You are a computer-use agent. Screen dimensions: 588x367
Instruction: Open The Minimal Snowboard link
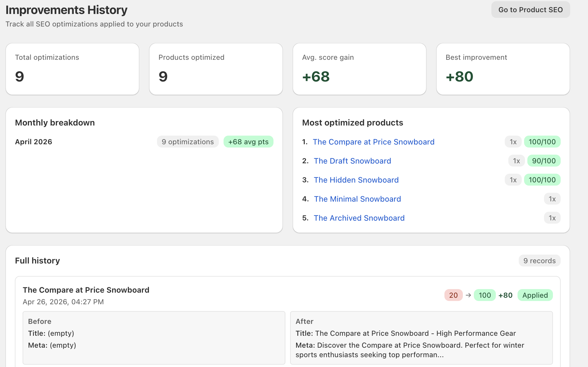click(x=357, y=199)
